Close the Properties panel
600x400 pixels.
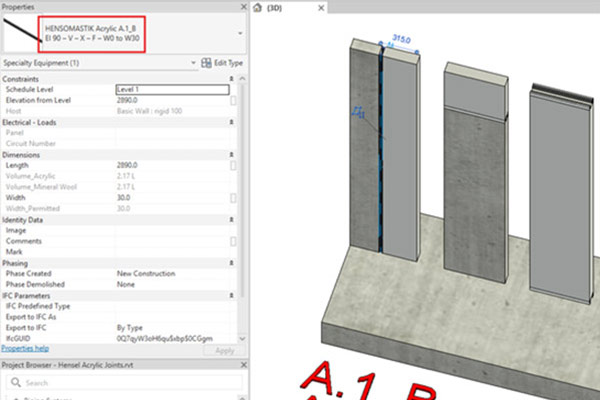point(244,7)
